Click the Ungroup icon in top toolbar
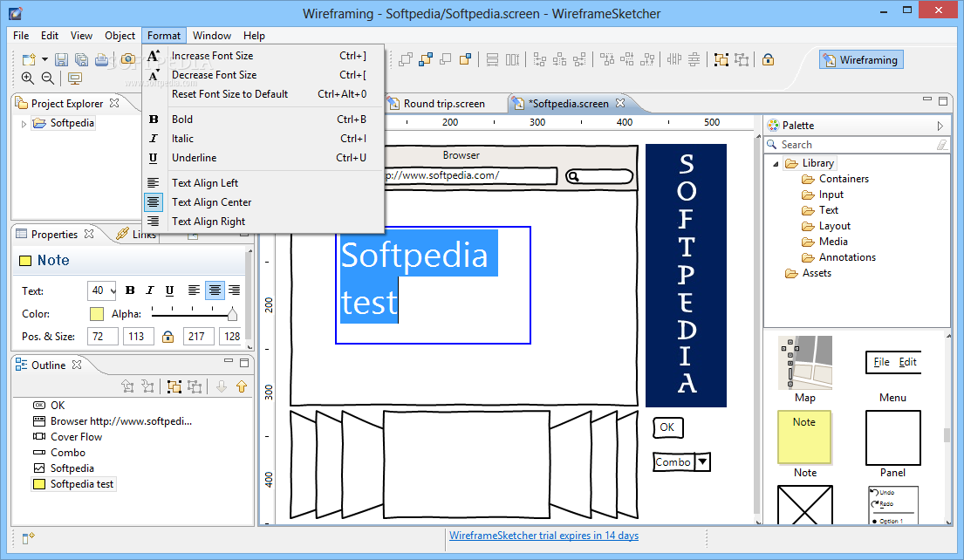 [x=742, y=59]
